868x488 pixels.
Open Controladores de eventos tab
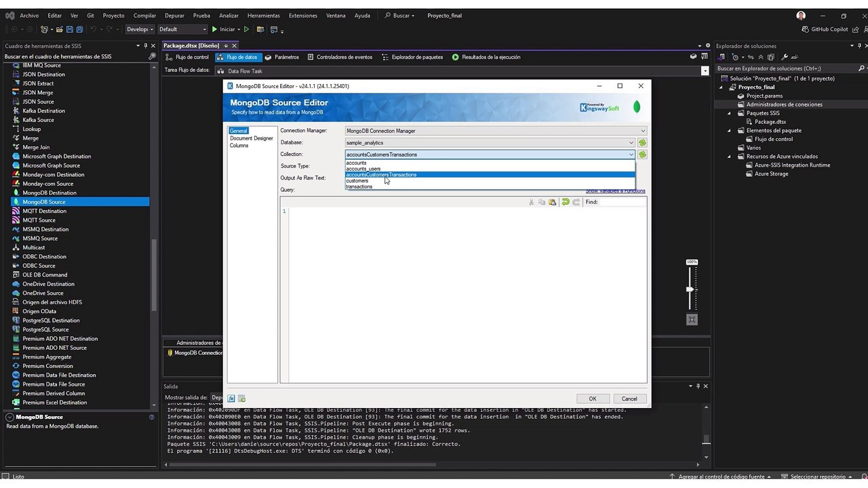tap(339, 57)
